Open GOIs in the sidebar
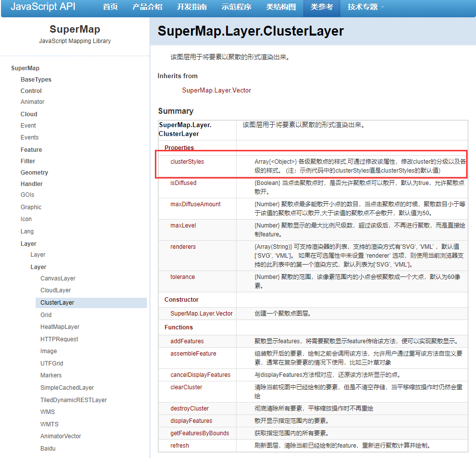The image size is (476, 458). click(x=27, y=195)
